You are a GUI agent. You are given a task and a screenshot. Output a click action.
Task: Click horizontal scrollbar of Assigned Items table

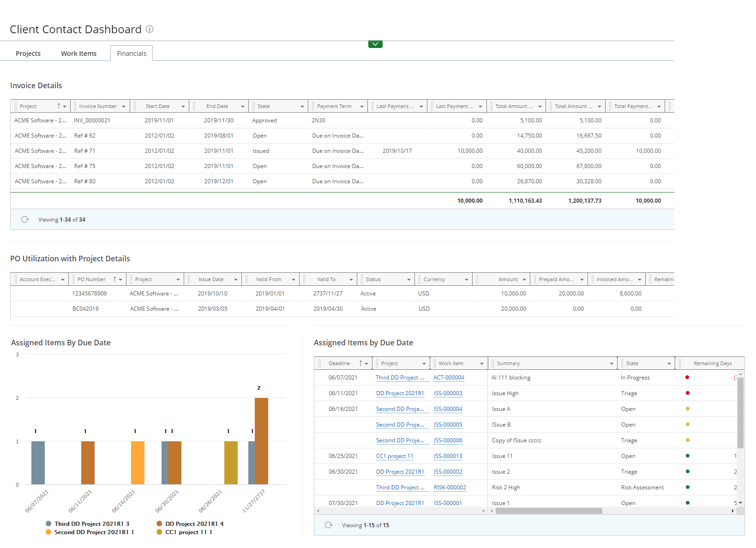(548, 511)
